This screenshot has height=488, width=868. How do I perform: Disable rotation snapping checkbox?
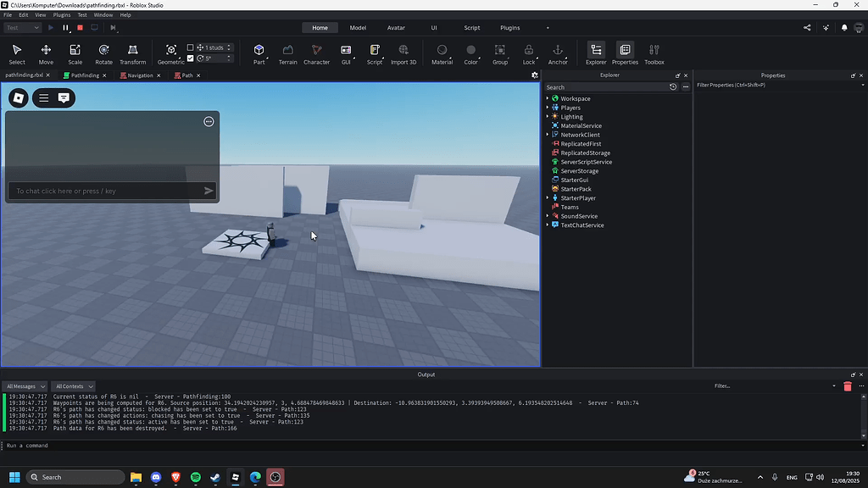[x=190, y=58]
